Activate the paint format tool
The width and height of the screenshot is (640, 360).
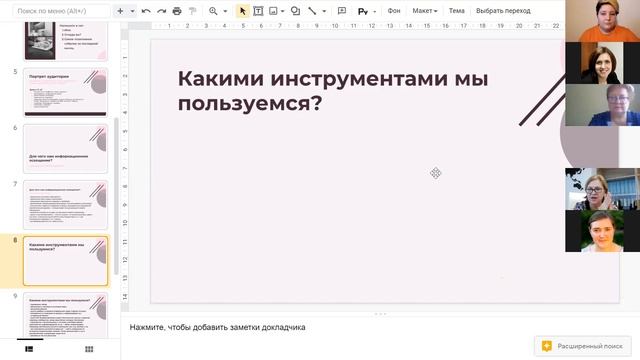tap(192, 11)
